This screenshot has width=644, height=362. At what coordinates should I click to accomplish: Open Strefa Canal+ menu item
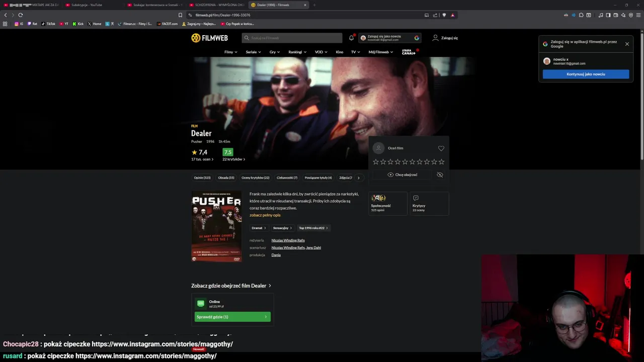pos(409,52)
